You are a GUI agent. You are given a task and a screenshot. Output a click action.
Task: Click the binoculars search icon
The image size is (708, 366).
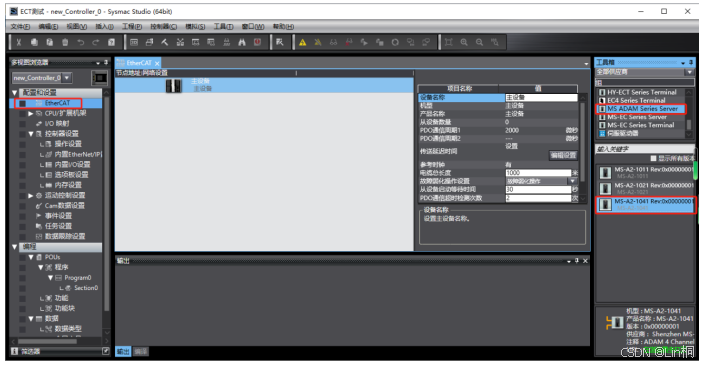pyautogui.click(x=242, y=42)
